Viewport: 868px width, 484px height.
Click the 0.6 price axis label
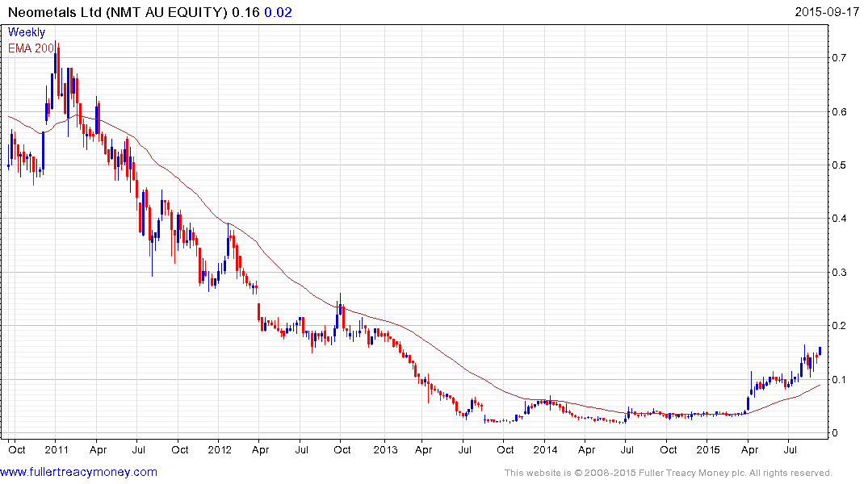(x=839, y=112)
